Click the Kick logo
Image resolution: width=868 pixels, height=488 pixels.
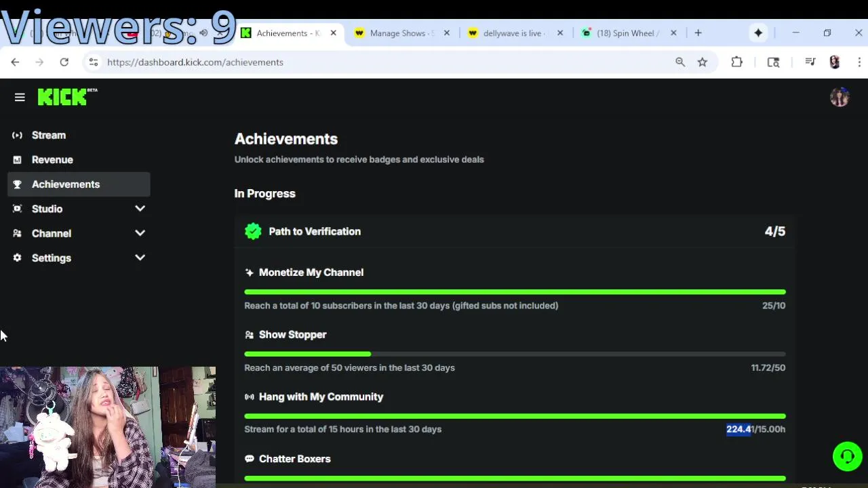pyautogui.click(x=67, y=97)
